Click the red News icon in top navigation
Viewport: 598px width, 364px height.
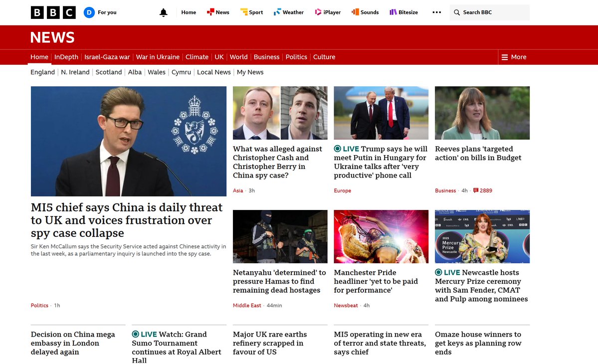pyautogui.click(x=210, y=12)
